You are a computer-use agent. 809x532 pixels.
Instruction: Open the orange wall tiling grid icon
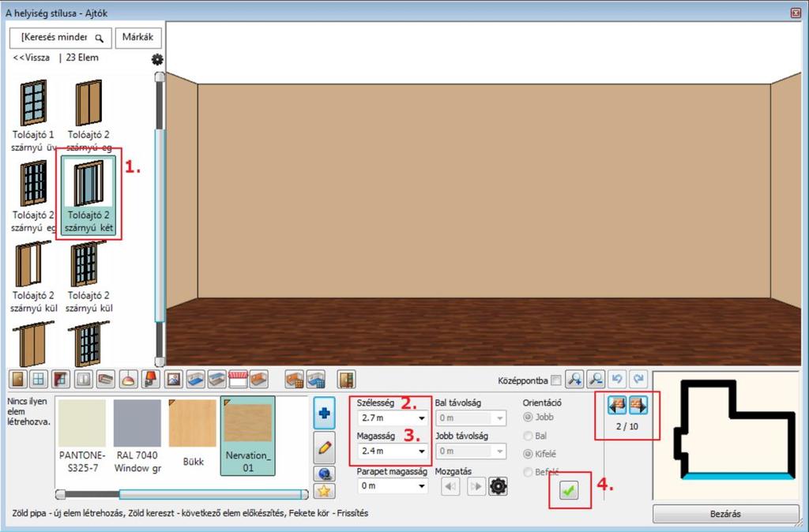[294, 380]
